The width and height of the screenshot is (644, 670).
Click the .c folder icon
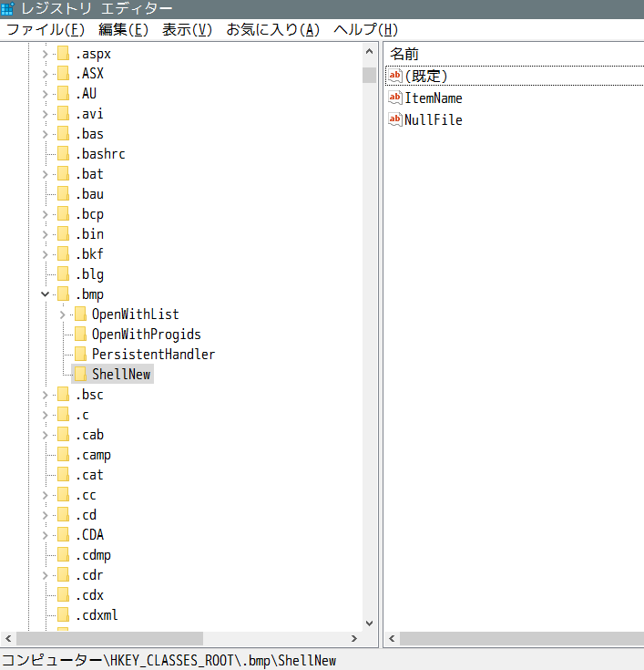pos(63,415)
